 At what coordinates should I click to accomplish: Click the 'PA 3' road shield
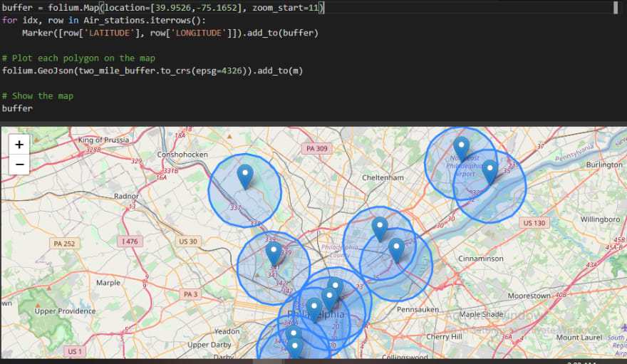190,294
